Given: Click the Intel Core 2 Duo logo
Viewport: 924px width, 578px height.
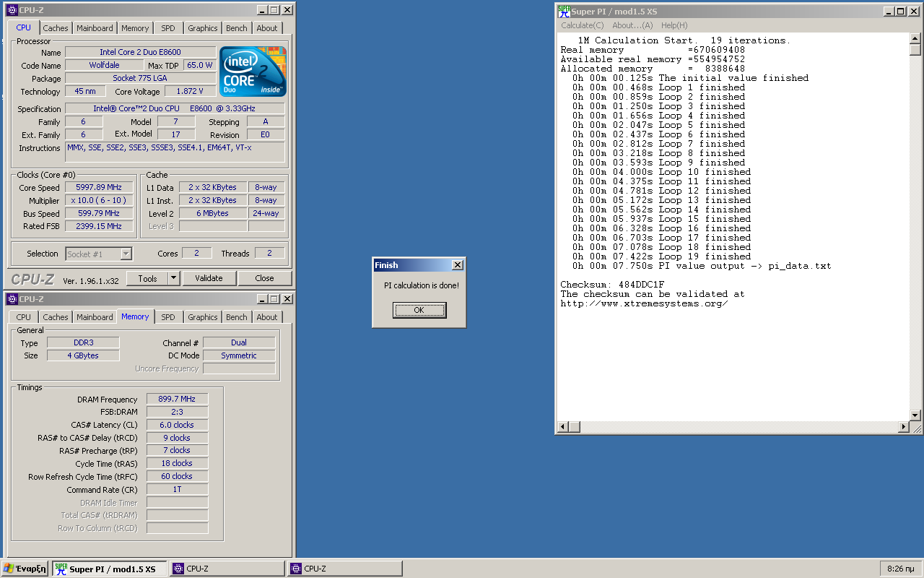Looking at the screenshot, I should click(253, 72).
